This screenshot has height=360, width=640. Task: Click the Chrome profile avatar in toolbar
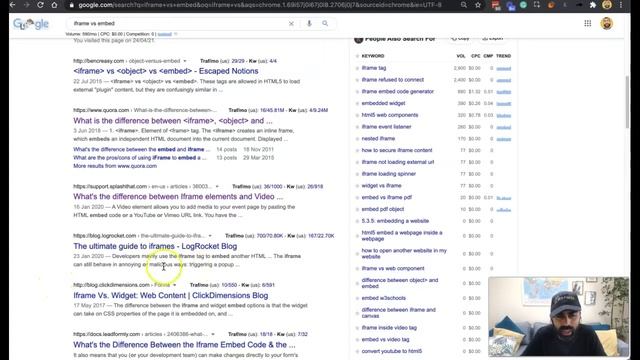point(607,5)
